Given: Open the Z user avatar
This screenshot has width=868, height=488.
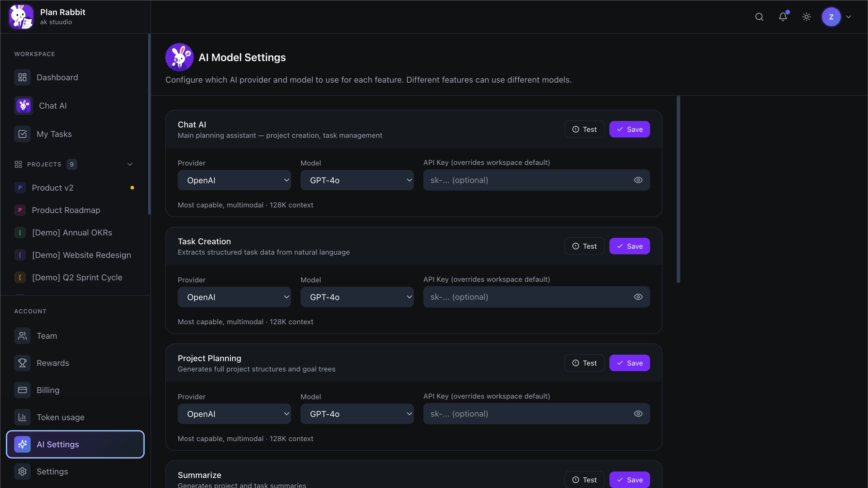Looking at the screenshot, I should point(831,17).
